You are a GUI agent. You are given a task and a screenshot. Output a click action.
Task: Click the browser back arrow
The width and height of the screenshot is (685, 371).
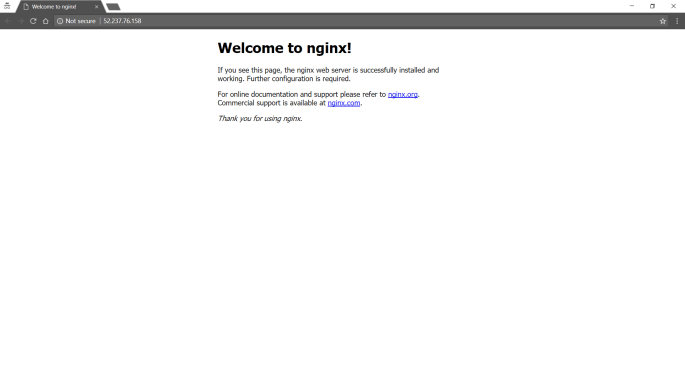tap(8, 21)
